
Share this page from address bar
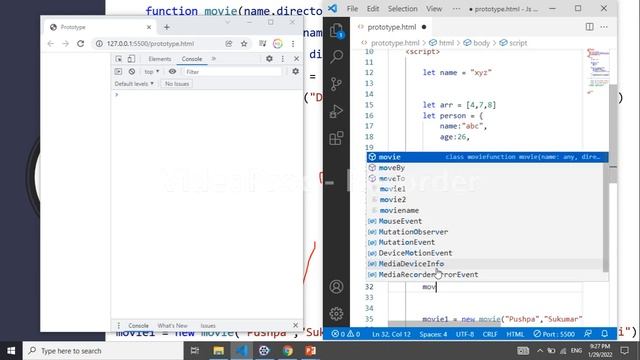(x=229, y=44)
